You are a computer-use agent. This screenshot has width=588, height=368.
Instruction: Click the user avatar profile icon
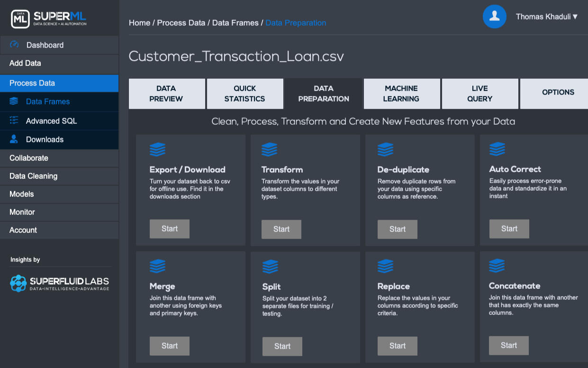494,17
